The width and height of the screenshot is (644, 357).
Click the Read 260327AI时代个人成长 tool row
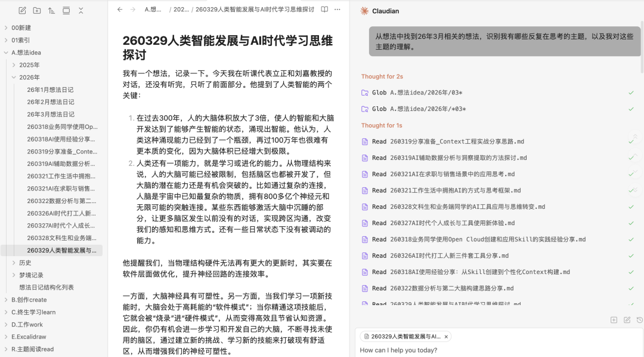498,223
